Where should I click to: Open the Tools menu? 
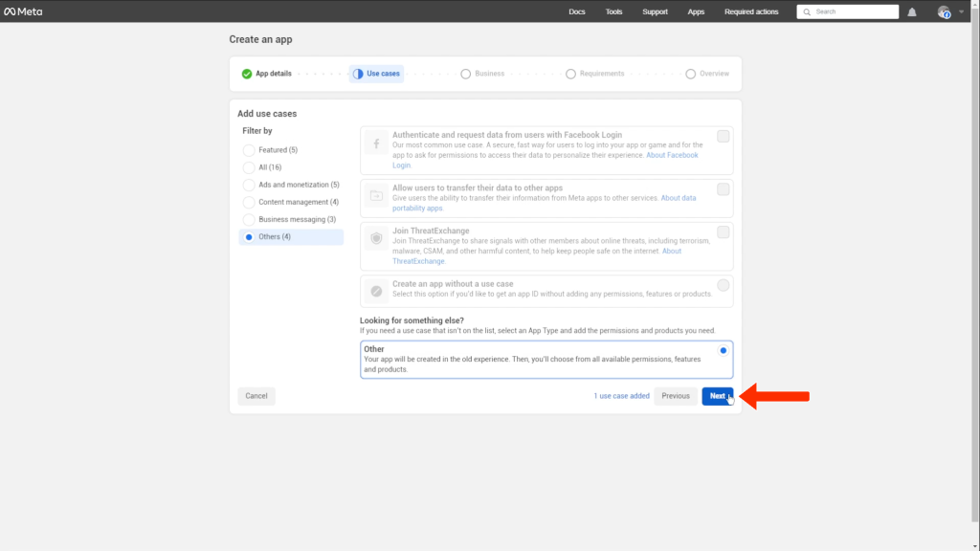click(613, 11)
